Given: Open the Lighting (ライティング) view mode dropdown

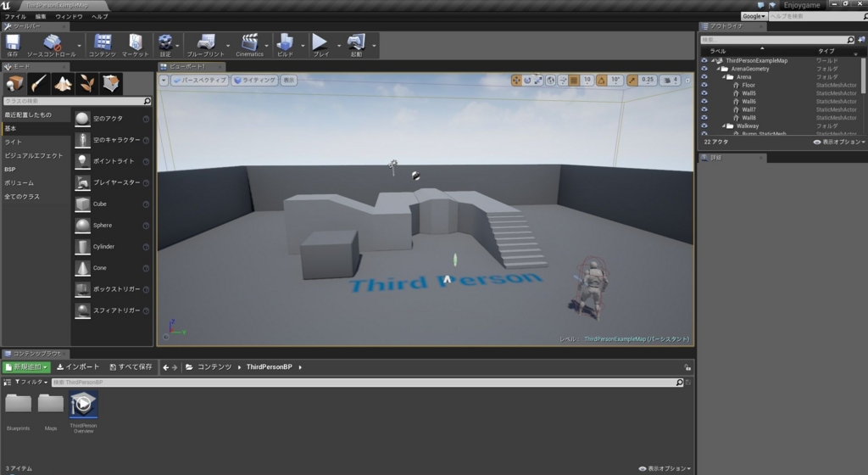Looking at the screenshot, I should (x=255, y=81).
